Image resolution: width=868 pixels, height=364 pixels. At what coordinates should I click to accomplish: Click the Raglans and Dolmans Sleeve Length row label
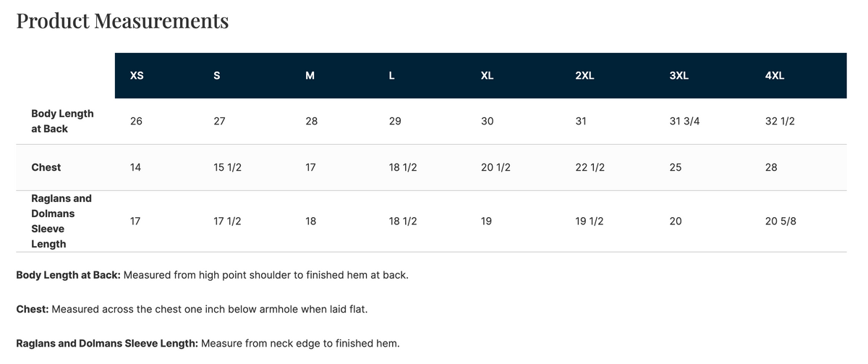[61, 221]
